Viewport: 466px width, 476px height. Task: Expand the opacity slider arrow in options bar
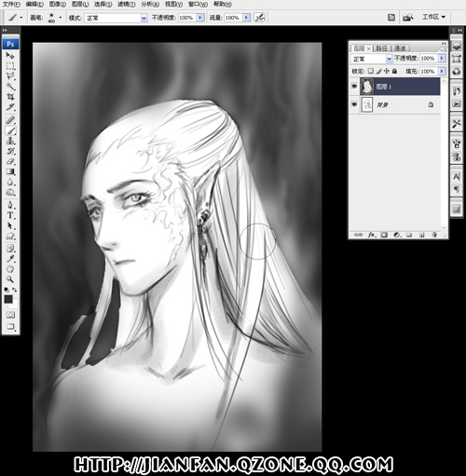pos(200,18)
